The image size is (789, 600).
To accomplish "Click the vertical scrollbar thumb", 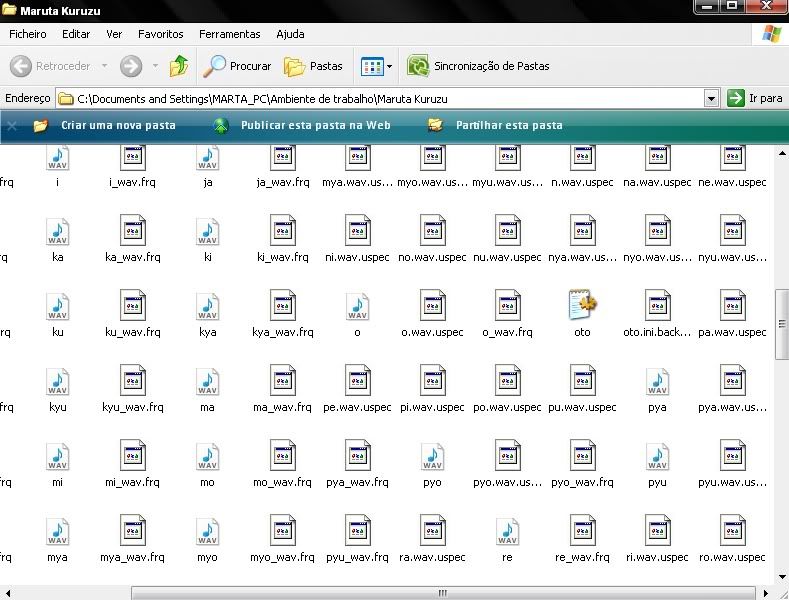I will coord(782,324).
